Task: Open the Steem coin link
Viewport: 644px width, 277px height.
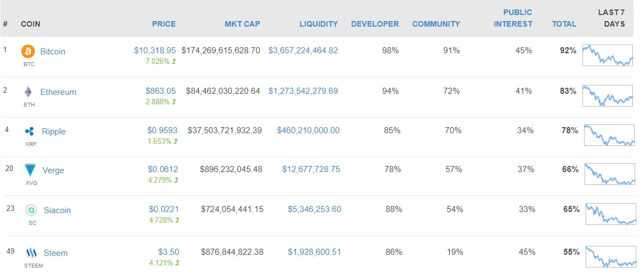Action: [x=56, y=253]
